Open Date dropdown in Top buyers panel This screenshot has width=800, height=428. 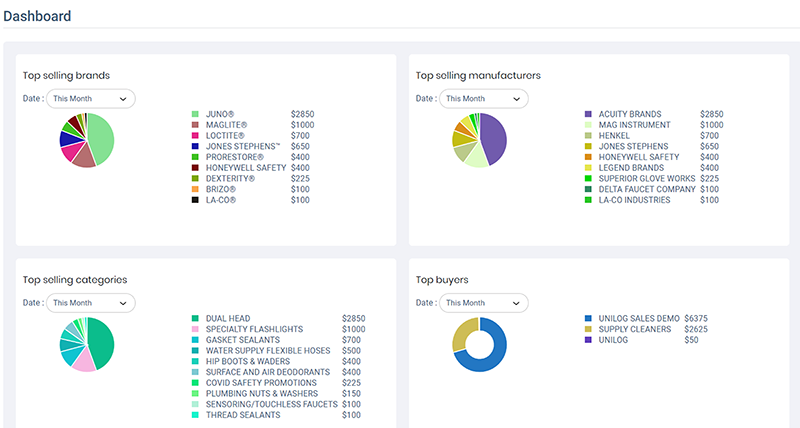(x=484, y=302)
